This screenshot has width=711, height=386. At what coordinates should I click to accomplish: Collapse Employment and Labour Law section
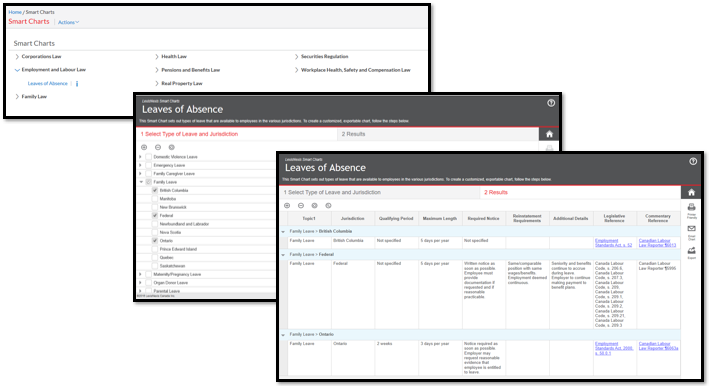click(17, 70)
